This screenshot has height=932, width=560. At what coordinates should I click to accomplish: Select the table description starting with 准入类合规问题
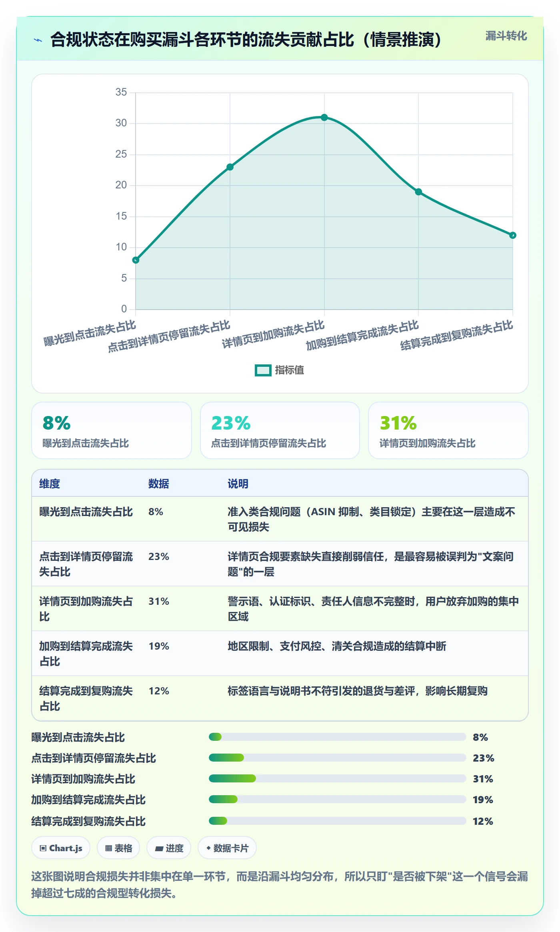tap(372, 519)
